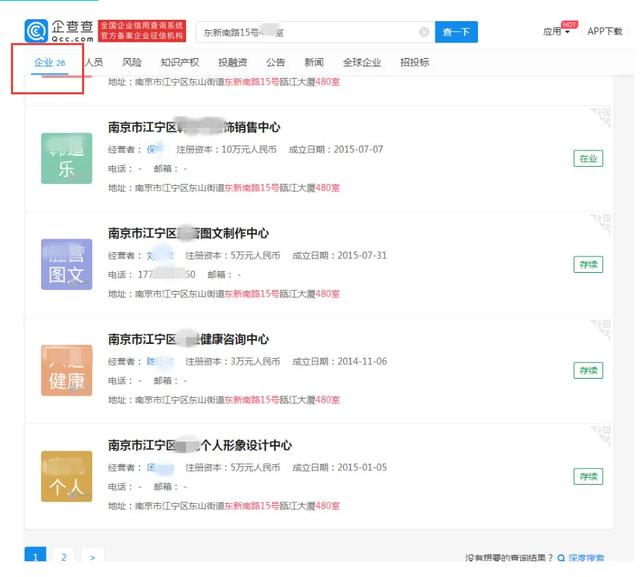This screenshot has height=577, width=640.
Task: Select the 知识产权 tab
Action: click(x=180, y=63)
